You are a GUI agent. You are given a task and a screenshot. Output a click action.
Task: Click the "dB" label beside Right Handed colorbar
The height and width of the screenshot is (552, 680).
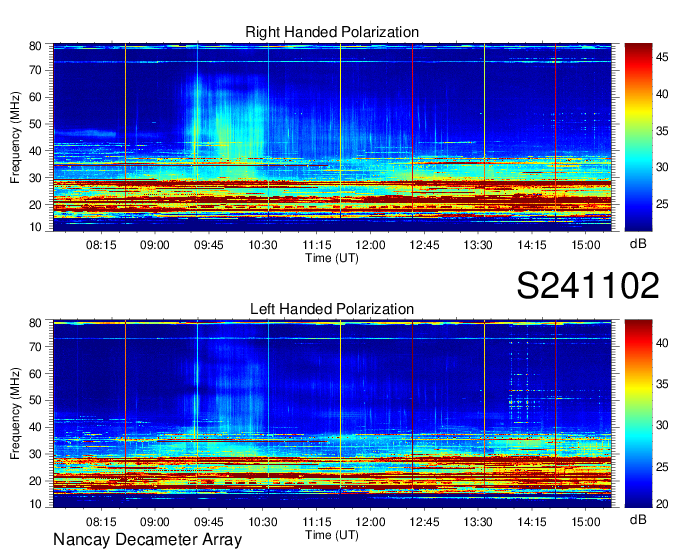click(x=638, y=244)
